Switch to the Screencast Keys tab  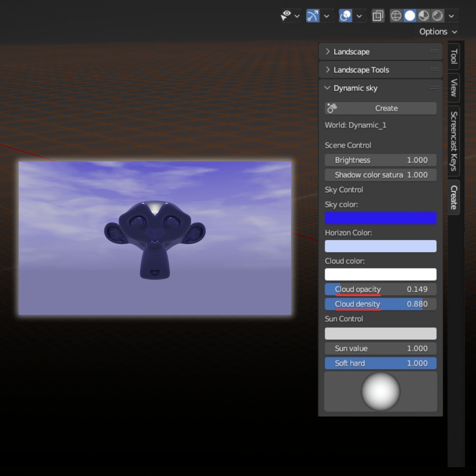coord(454,141)
